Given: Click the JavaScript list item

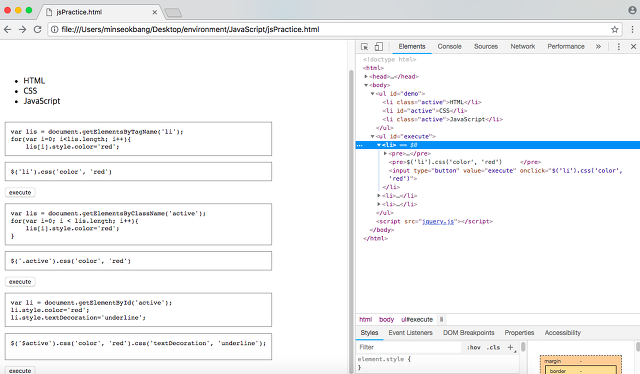Looking at the screenshot, I should [x=42, y=101].
